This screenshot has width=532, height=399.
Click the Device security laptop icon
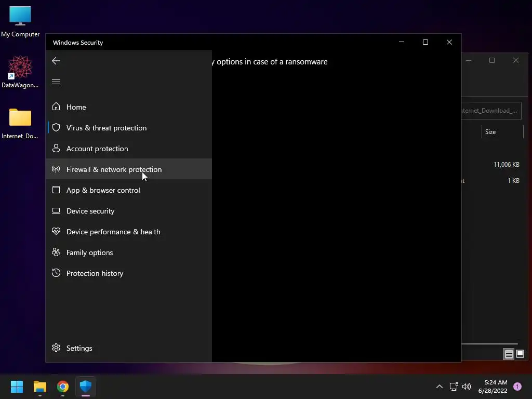click(x=56, y=211)
